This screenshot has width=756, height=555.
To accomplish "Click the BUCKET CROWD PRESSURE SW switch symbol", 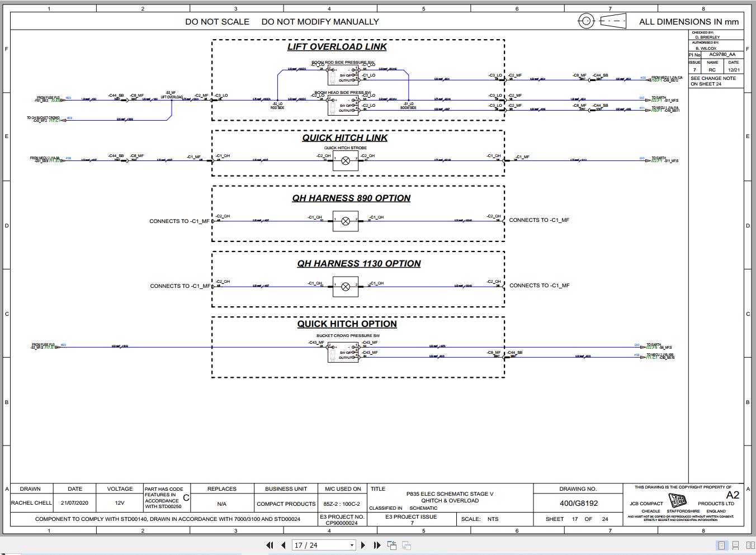I will pyautogui.click(x=342, y=352).
